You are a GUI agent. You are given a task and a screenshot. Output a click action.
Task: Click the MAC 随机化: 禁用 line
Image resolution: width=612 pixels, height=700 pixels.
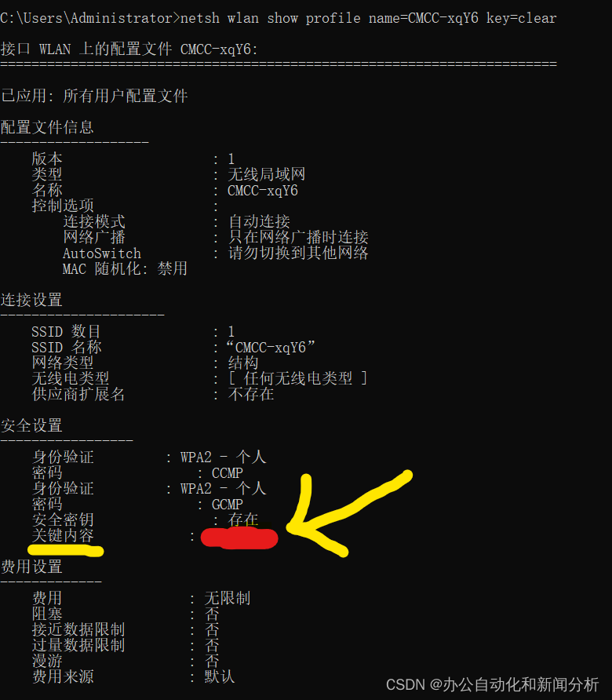(x=125, y=268)
